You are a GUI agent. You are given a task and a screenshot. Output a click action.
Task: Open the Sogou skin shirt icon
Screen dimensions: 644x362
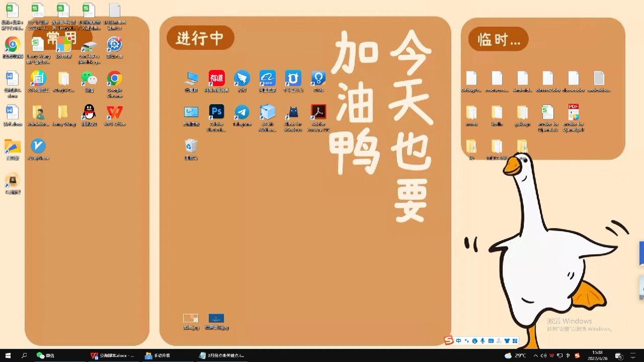point(507,341)
